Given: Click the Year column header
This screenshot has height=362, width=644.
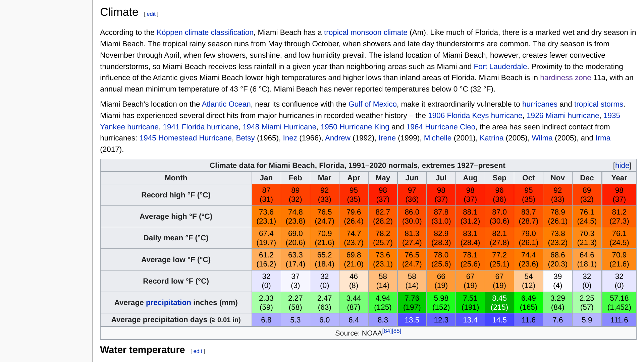Looking at the screenshot, I should click(619, 178).
